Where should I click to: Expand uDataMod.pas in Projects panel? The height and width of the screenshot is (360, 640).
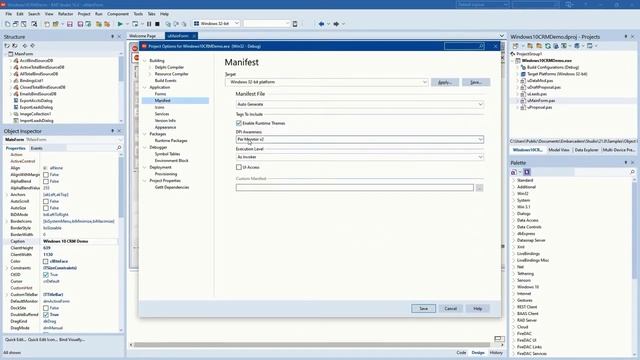coord(517,80)
